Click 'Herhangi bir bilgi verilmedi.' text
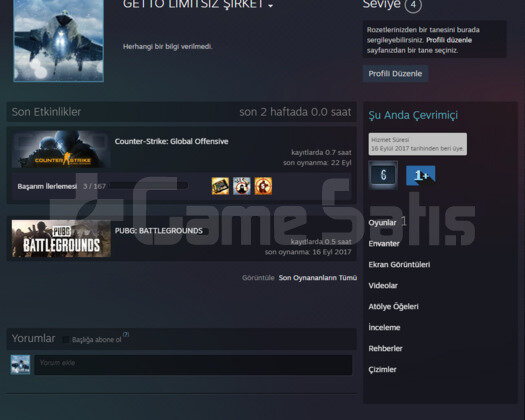525x420 pixels. pos(167,46)
